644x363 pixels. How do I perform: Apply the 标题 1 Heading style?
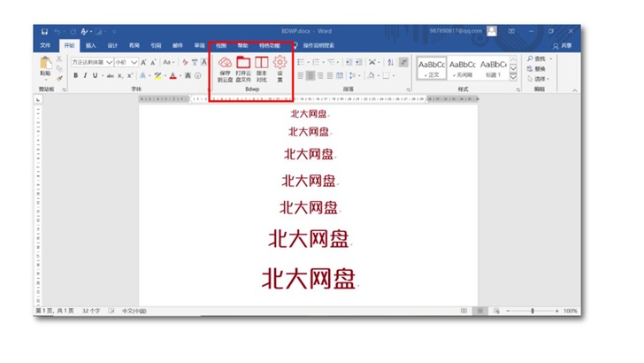(494, 68)
